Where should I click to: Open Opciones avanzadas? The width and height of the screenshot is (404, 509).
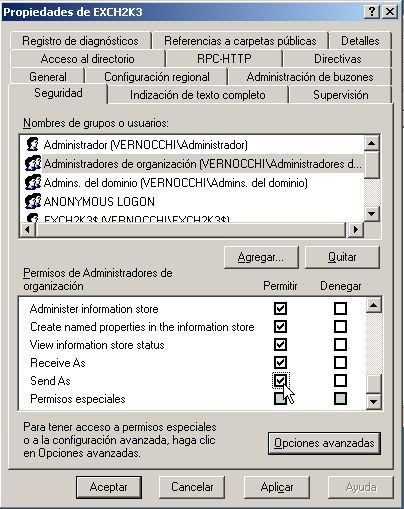[324, 443]
